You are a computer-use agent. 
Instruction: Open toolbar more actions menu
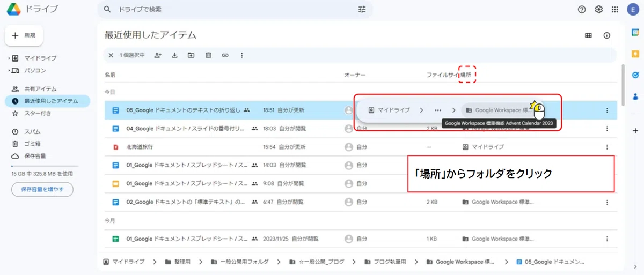click(241, 55)
